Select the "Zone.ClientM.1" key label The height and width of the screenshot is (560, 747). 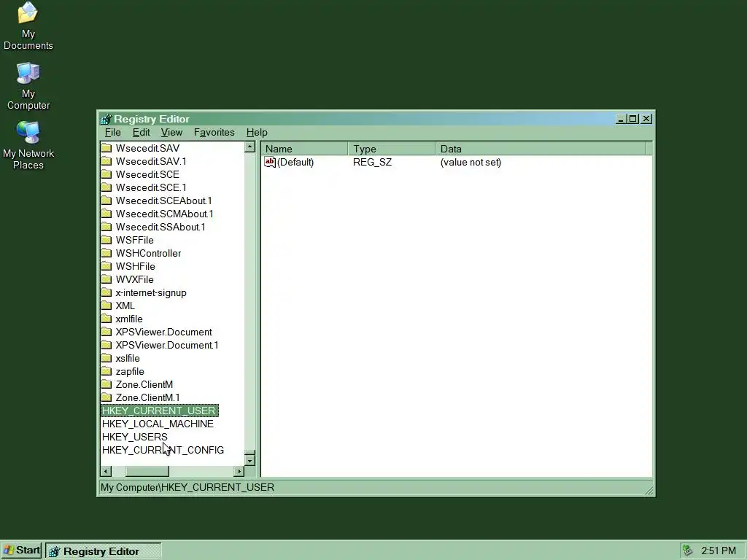[147, 397]
